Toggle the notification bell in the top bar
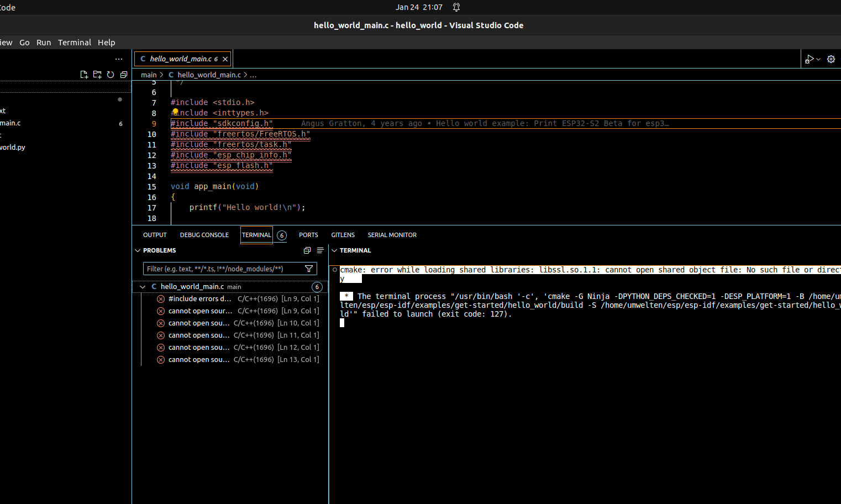 click(455, 7)
